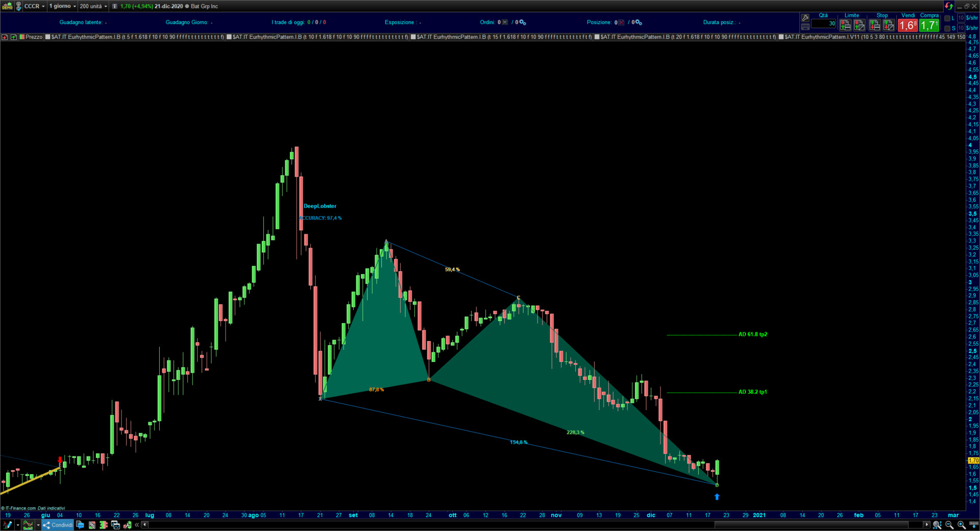Viewport: 980px width, 531px height.
Task: Click the Qtà quantity field
Action: [824, 23]
